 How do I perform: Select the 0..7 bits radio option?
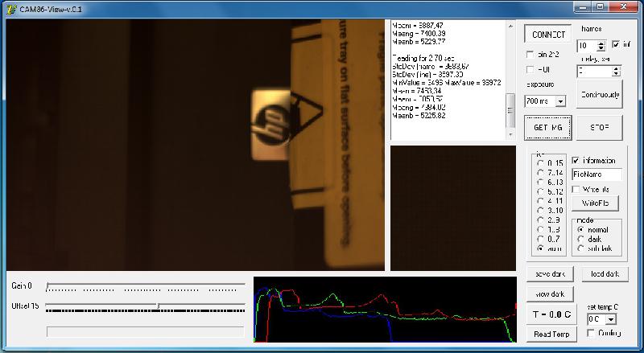(540, 239)
